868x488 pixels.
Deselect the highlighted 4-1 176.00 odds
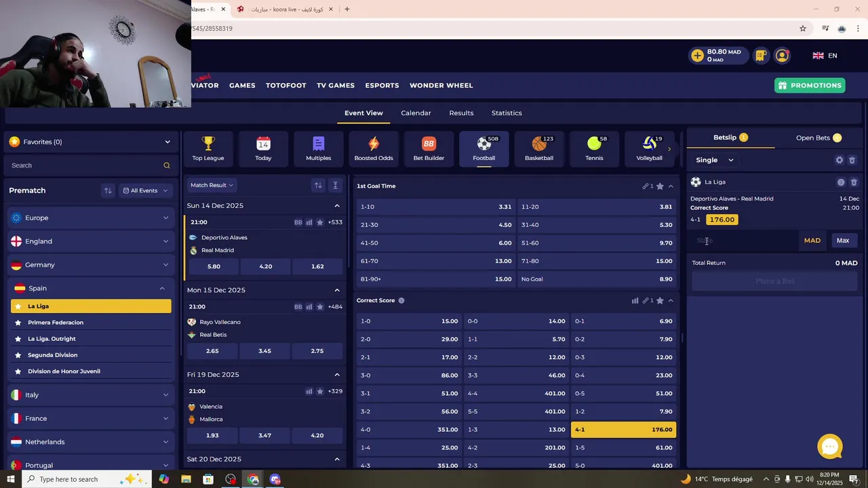(x=623, y=430)
